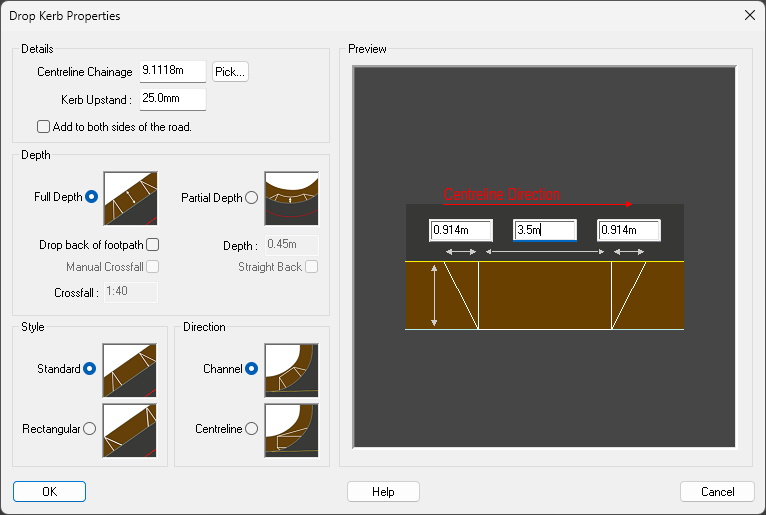Confirm with the OK button
This screenshot has width=766, height=515.
point(49,491)
